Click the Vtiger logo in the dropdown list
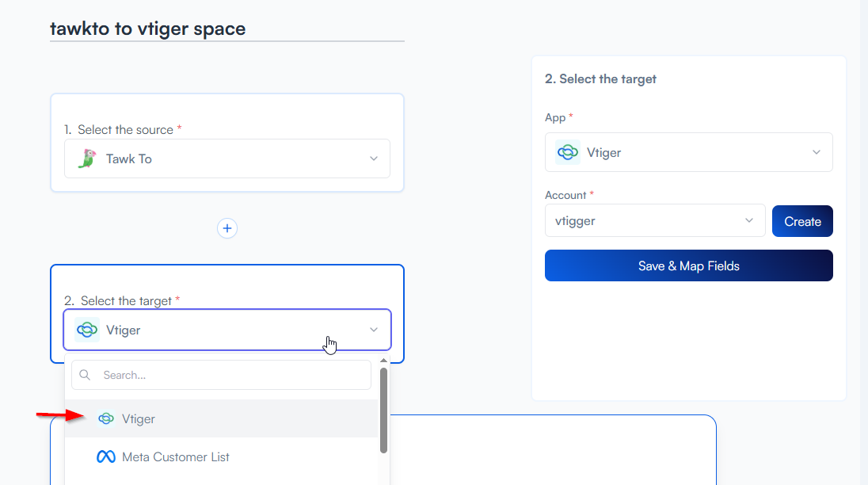The image size is (868, 485). pyautogui.click(x=105, y=418)
